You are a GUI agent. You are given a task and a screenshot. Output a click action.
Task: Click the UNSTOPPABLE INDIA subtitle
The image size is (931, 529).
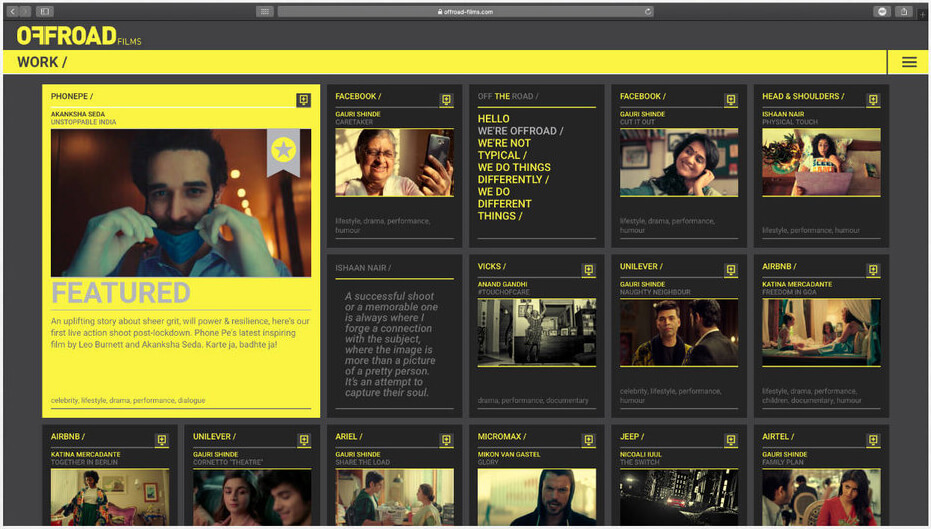pyautogui.click(x=84, y=122)
